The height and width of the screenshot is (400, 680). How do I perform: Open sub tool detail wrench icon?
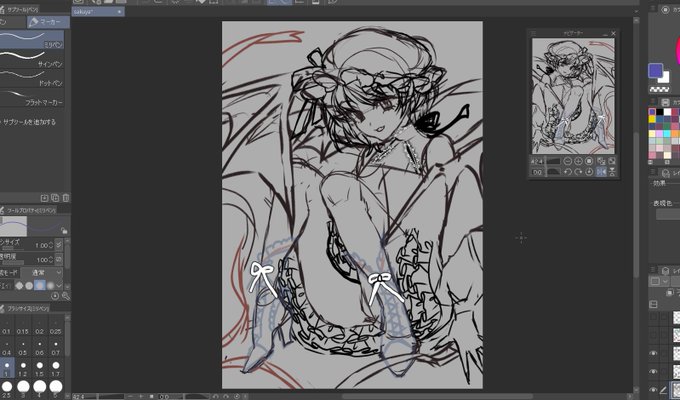pyautogui.click(x=65, y=296)
